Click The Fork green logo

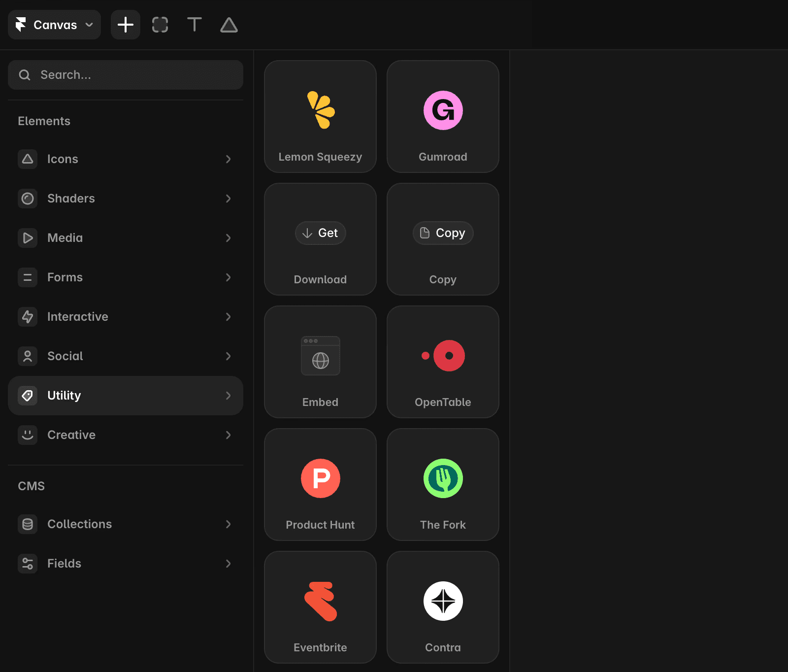[443, 478]
